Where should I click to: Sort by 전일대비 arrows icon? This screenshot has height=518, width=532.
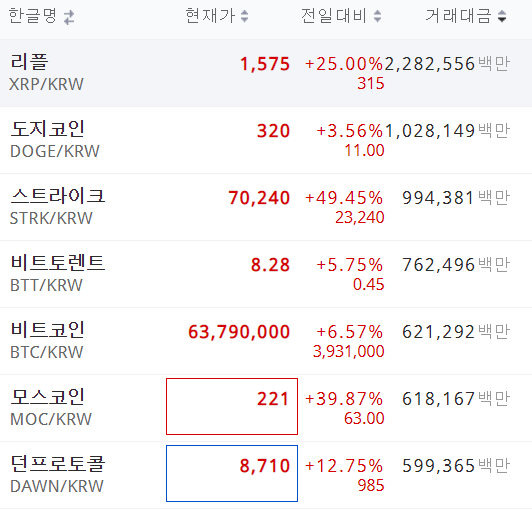(x=377, y=16)
